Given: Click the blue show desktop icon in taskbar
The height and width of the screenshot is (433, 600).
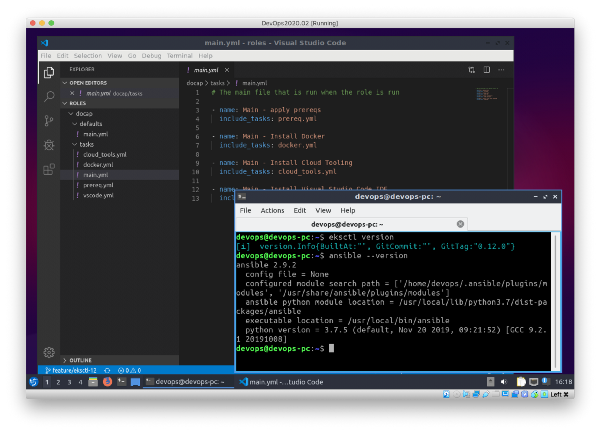Looking at the screenshot, I should pyautogui.click(x=135, y=382).
